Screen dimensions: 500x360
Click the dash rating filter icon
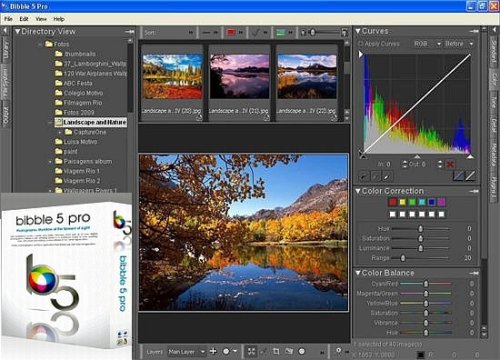(207, 32)
